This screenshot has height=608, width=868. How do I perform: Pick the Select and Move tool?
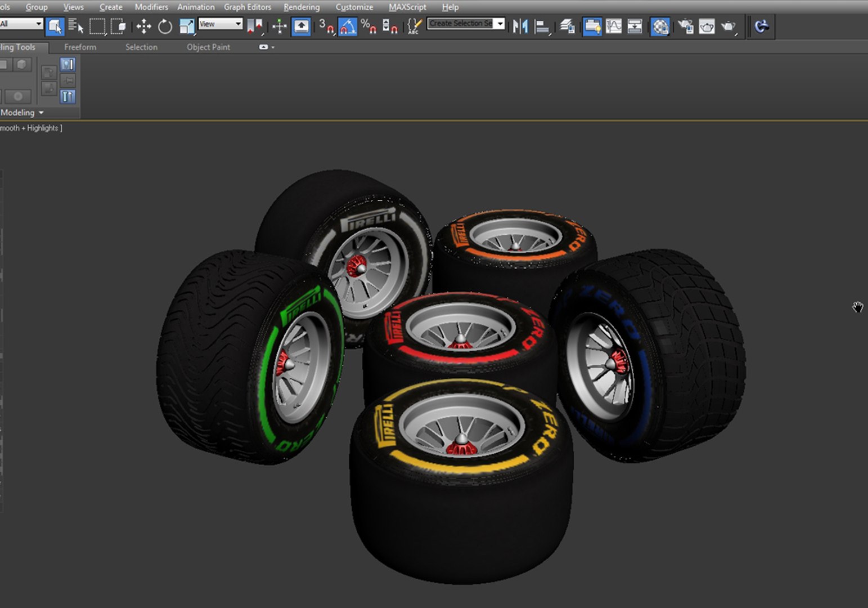[144, 26]
